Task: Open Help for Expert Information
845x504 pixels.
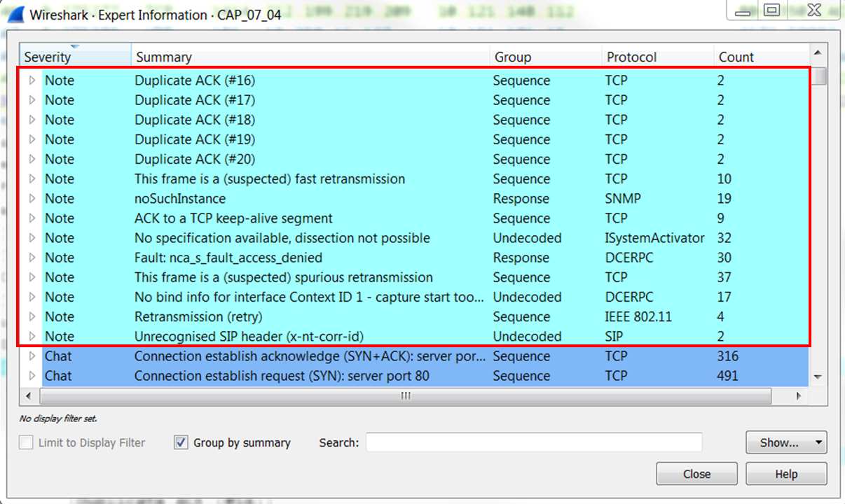Action: (x=786, y=474)
